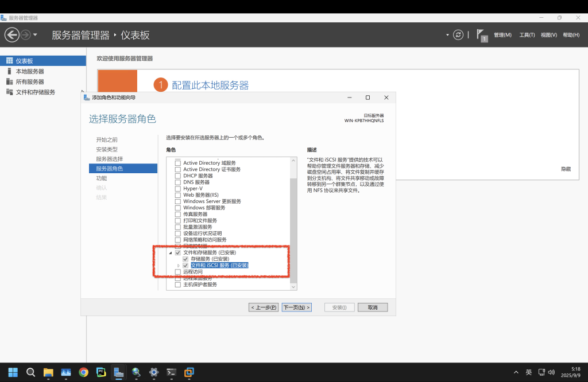Refresh Server Manager via circular arrow icon

458,34
